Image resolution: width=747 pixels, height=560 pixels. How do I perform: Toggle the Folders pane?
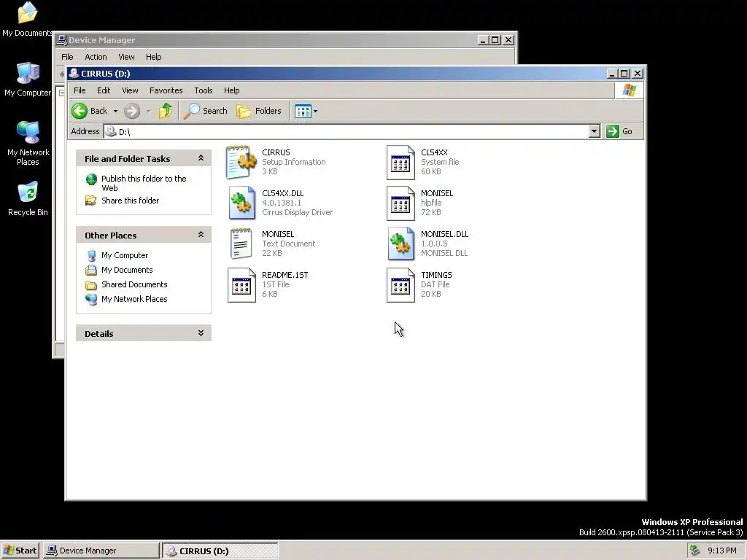coord(259,111)
